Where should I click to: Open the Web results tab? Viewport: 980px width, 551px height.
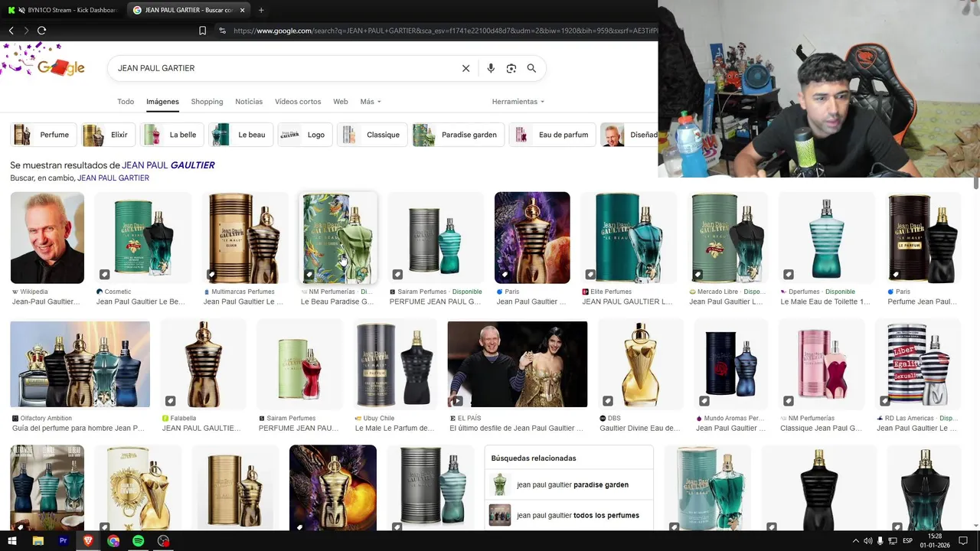click(x=341, y=102)
